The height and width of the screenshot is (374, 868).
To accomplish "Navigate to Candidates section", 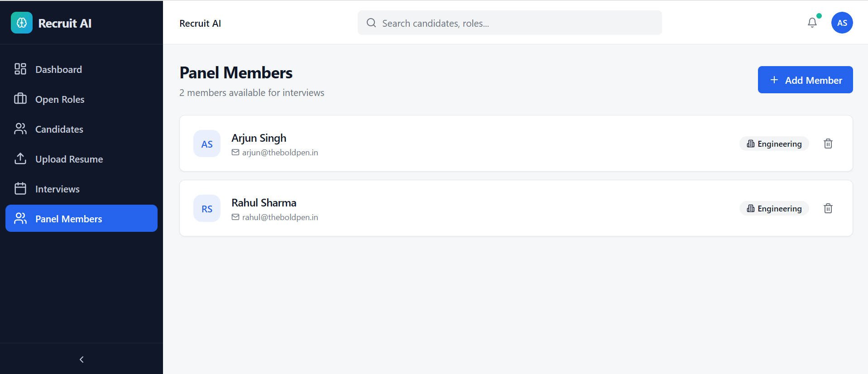I will click(x=59, y=129).
